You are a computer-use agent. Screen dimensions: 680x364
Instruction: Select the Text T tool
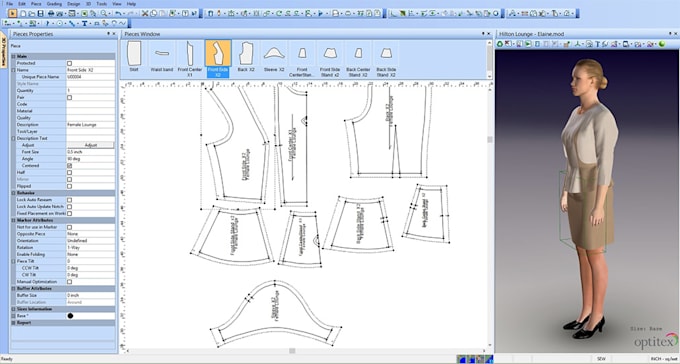point(85,23)
